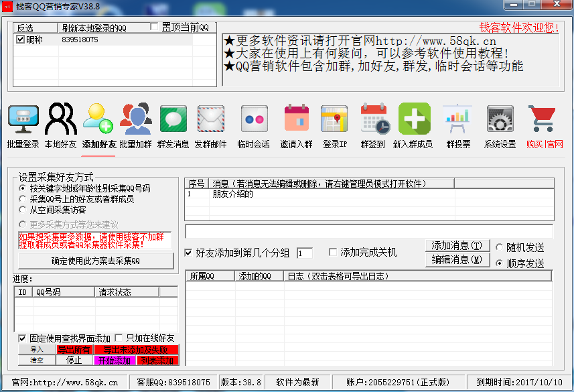Click the 到期时间 expiry date entry

[520, 383]
